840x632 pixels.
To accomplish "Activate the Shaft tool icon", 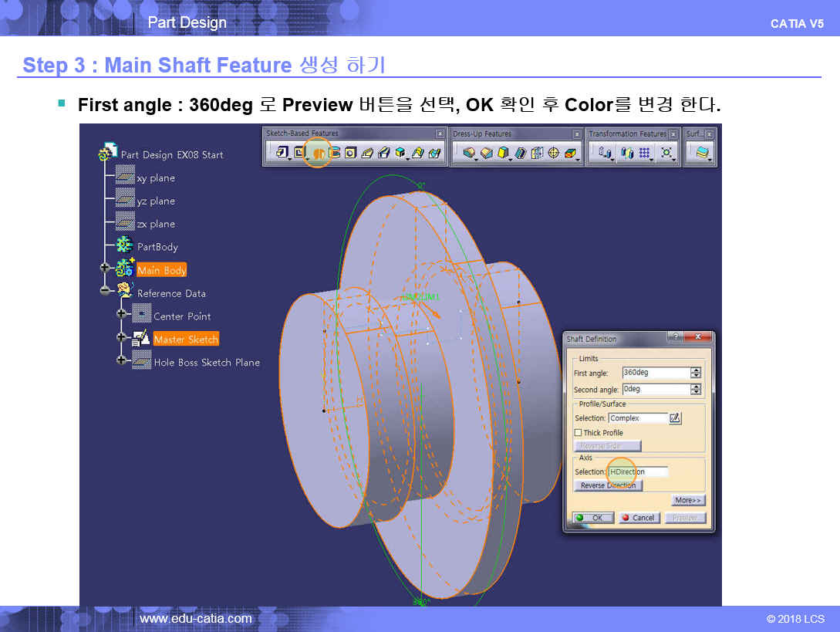I will pyautogui.click(x=319, y=154).
